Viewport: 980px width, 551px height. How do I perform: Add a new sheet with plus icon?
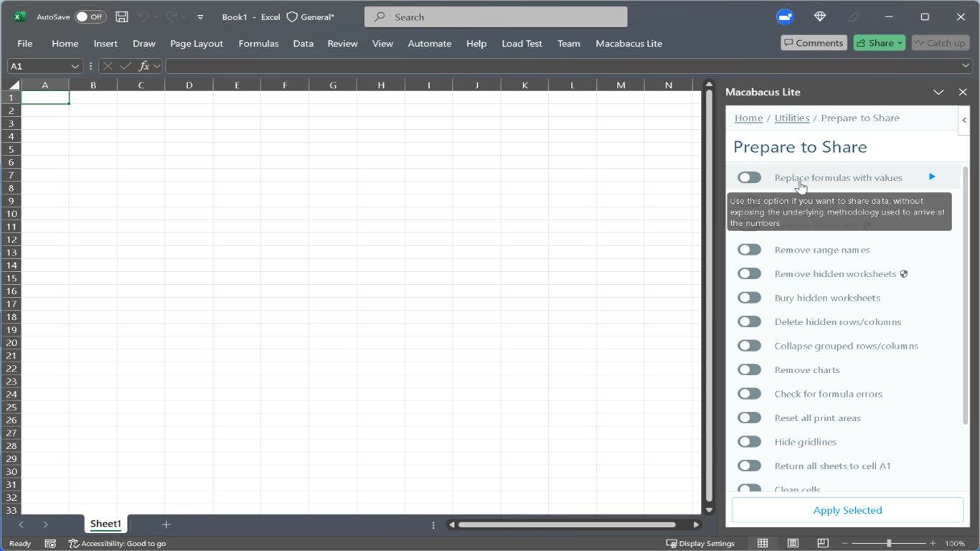click(x=166, y=524)
